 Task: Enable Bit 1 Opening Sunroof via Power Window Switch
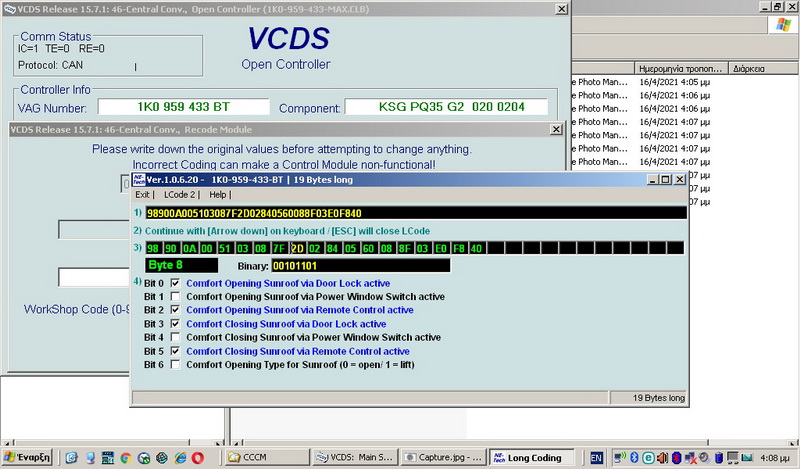tap(175, 297)
